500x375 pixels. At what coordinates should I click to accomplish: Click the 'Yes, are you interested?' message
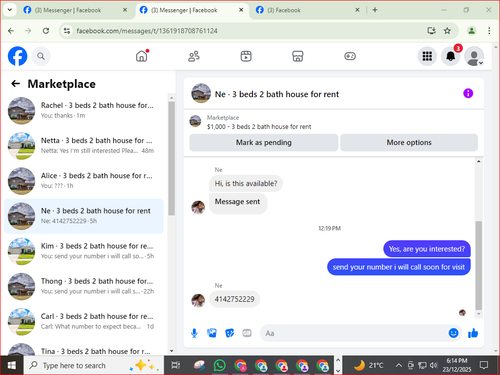(x=427, y=249)
